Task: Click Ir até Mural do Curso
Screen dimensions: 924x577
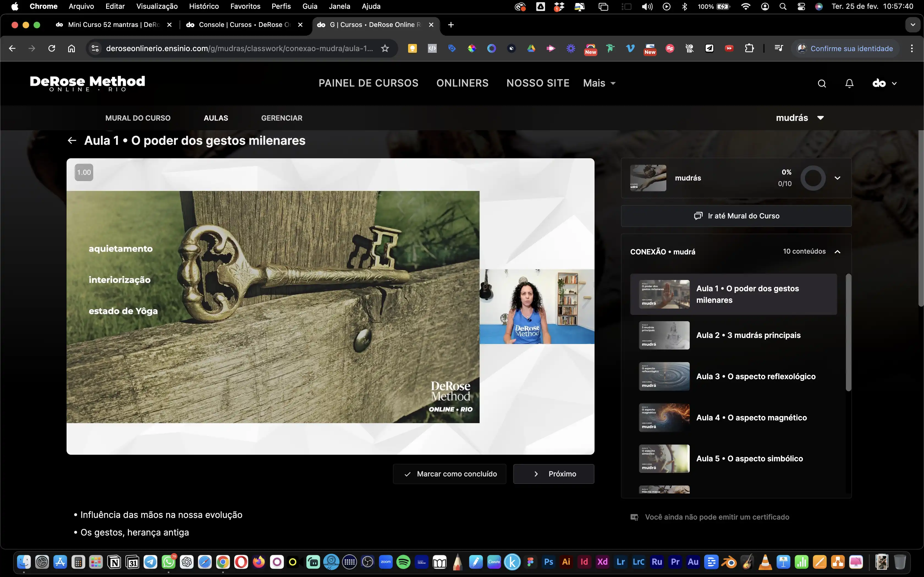Action: coord(736,216)
